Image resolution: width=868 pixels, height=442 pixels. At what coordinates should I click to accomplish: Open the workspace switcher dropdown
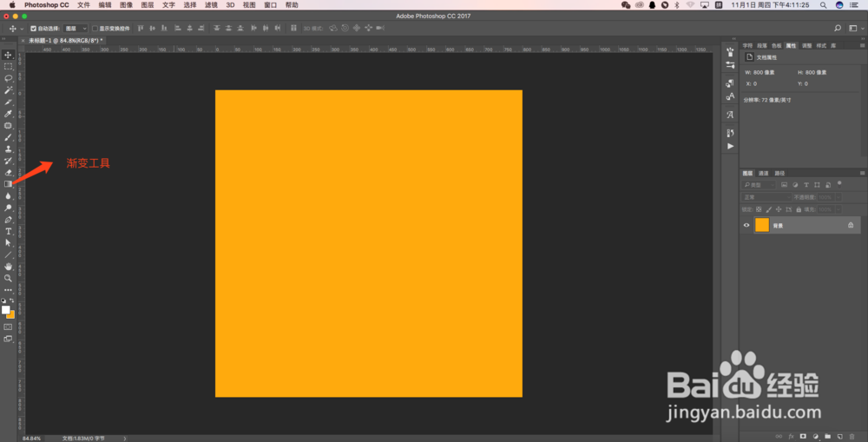coord(856,29)
